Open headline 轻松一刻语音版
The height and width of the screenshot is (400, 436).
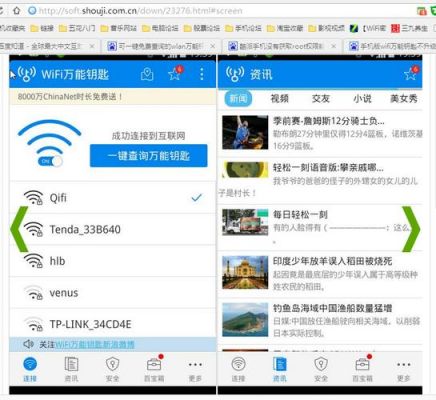(x=328, y=167)
